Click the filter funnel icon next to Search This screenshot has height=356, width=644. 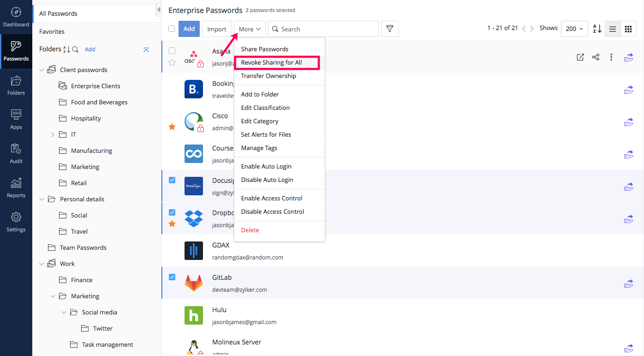[x=390, y=29]
